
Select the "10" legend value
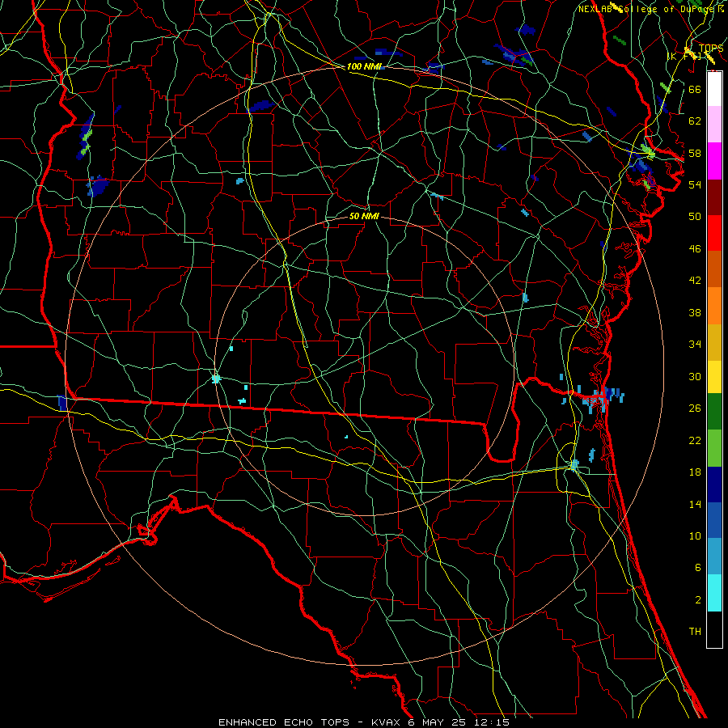click(x=695, y=536)
